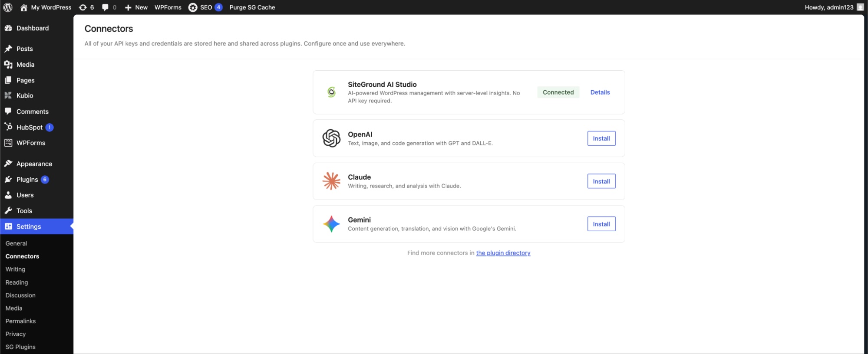Screen dimensions: 868x354
Task: Click "Writing, research, and analysis with Claude."
Action: tap(404, 186)
